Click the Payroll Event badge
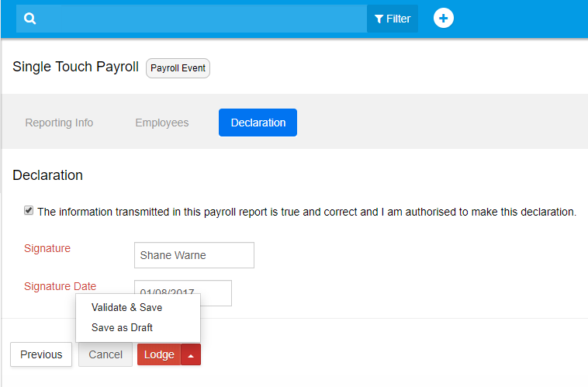The image size is (588, 387). click(x=178, y=68)
